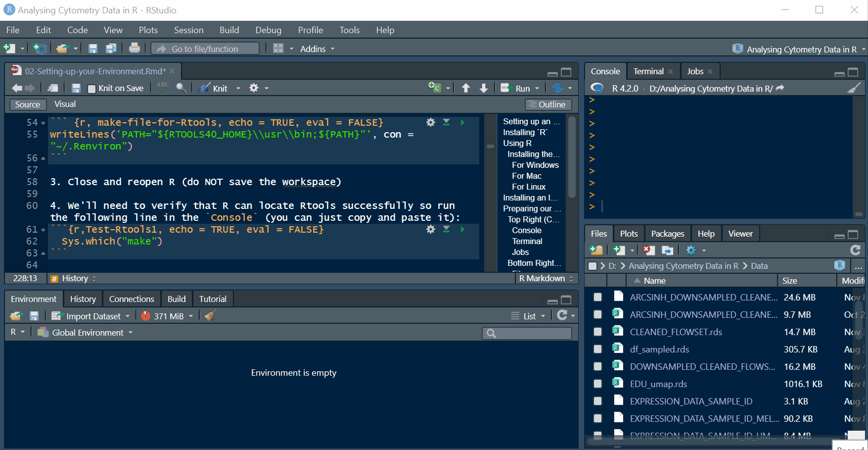Save current document from the main toolbar

92,49
